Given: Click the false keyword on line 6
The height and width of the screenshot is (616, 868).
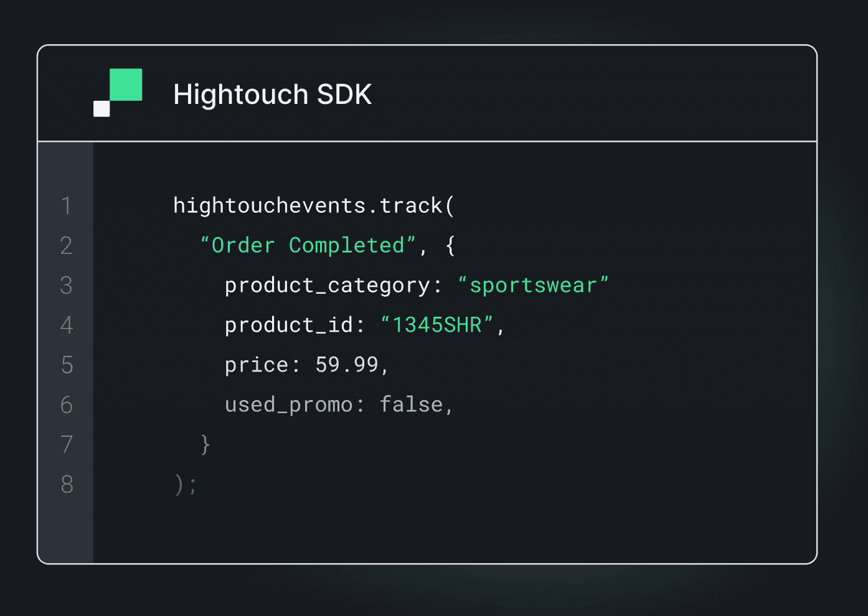Looking at the screenshot, I should click(x=414, y=404).
